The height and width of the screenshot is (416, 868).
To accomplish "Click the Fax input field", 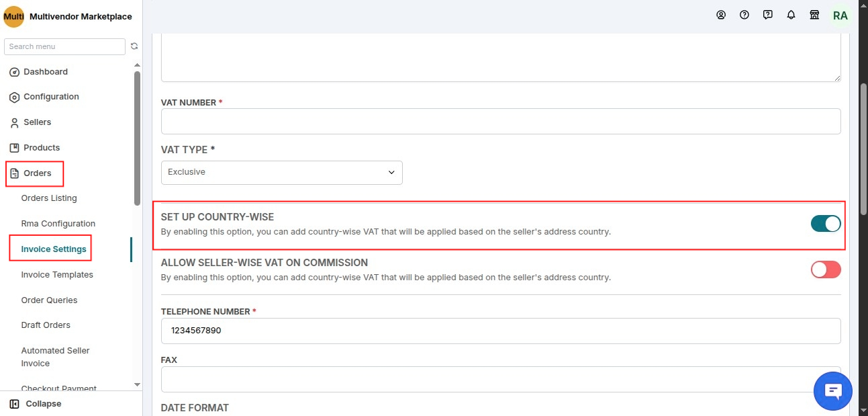I will pos(501,379).
